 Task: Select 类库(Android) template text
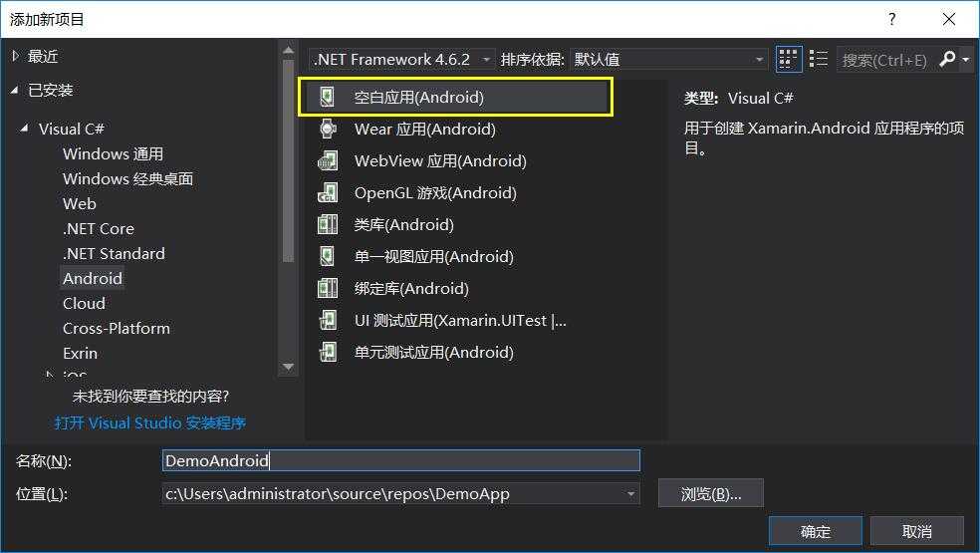(403, 224)
